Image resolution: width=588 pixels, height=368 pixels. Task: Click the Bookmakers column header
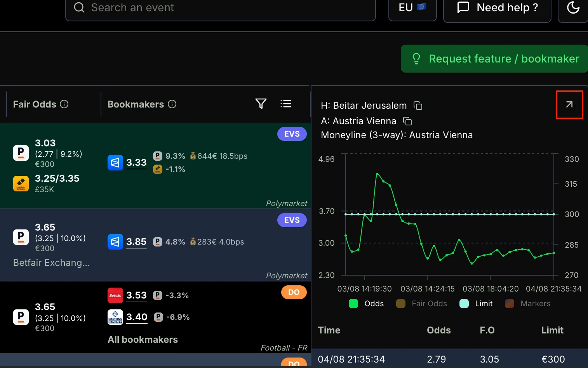coord(136,104)
